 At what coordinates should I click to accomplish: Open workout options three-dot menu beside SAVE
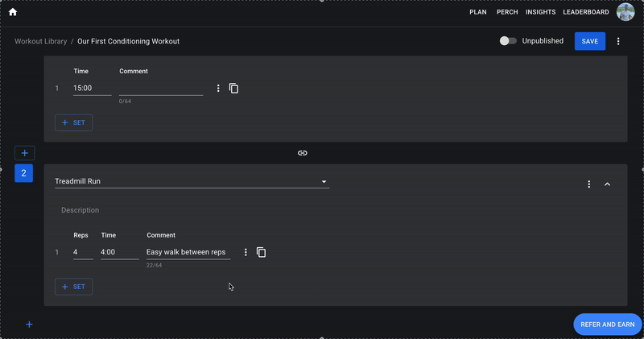(x=618, y=41)
